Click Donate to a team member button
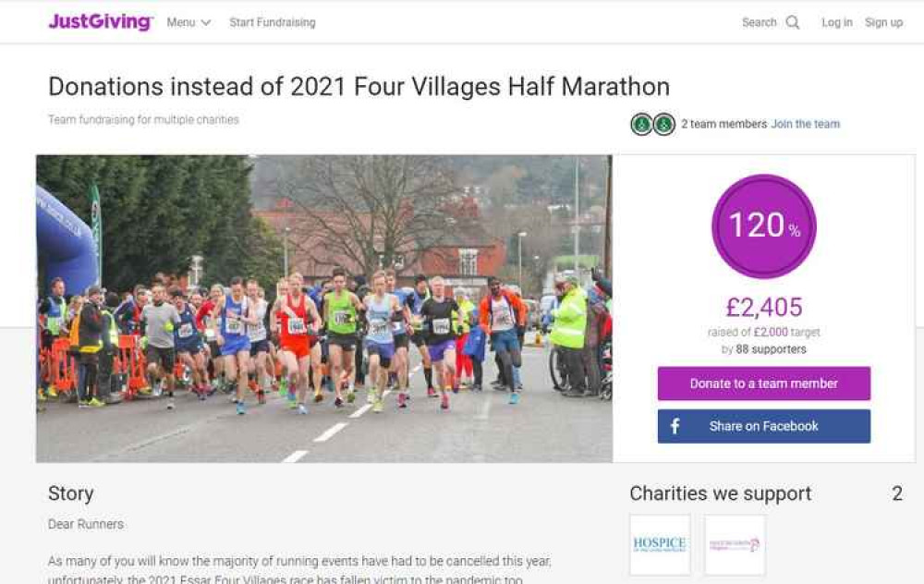Viewport: 924px width, 584px height. (x=764, y=383)
